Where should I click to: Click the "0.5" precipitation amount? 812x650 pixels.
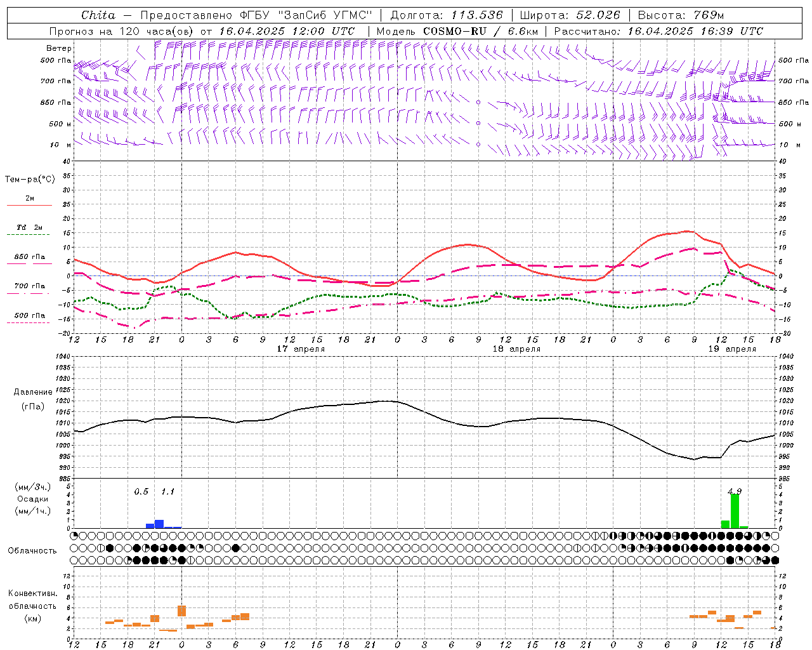(141, 491)
